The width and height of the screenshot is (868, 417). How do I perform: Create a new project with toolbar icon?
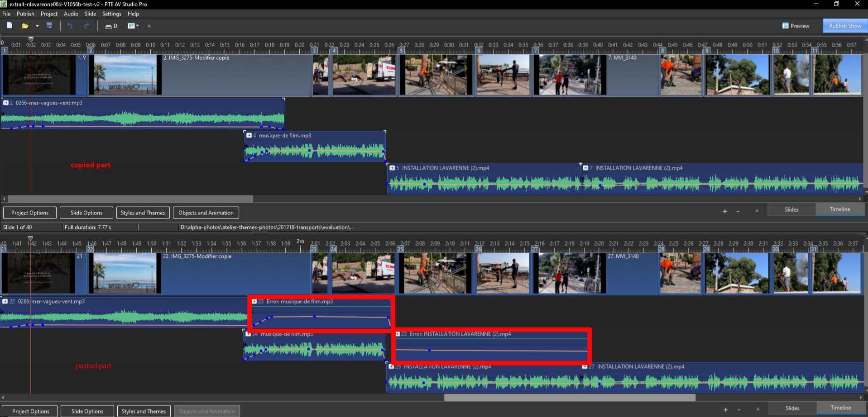pyautogui.click(x=9, y=26)
